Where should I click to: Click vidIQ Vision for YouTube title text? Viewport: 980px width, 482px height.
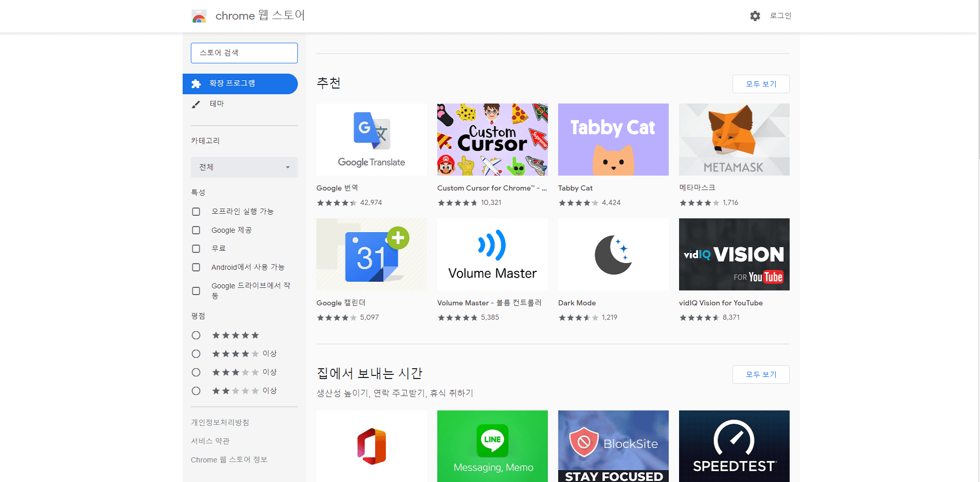click(x=721, y=303)
